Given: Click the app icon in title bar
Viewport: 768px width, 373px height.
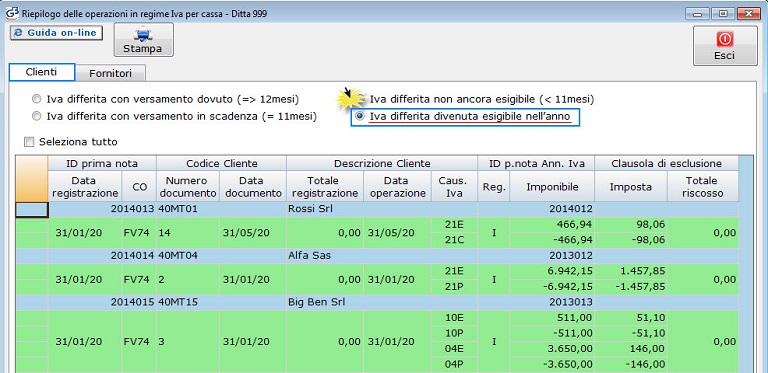Looking at the screenshot, I should coord(12,13).
